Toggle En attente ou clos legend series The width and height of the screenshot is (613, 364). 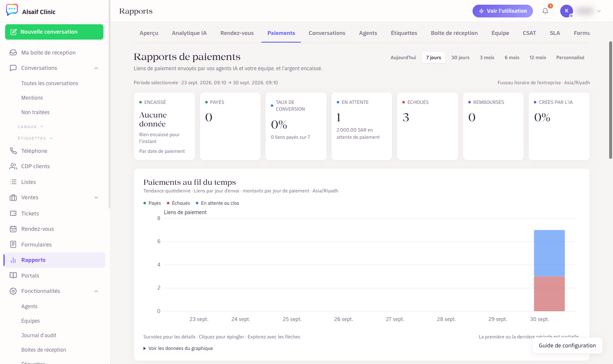(x=218, y=203)
